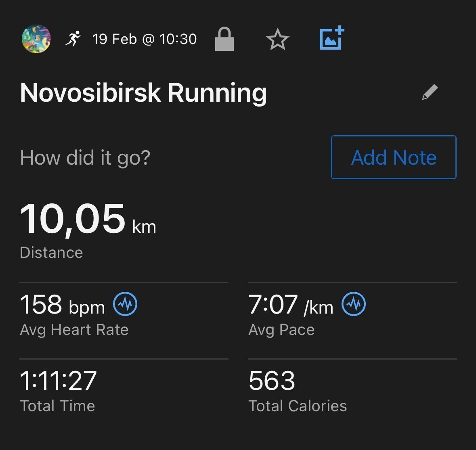Tap the Add Note button
476x450 pixels.
point(394,157)
